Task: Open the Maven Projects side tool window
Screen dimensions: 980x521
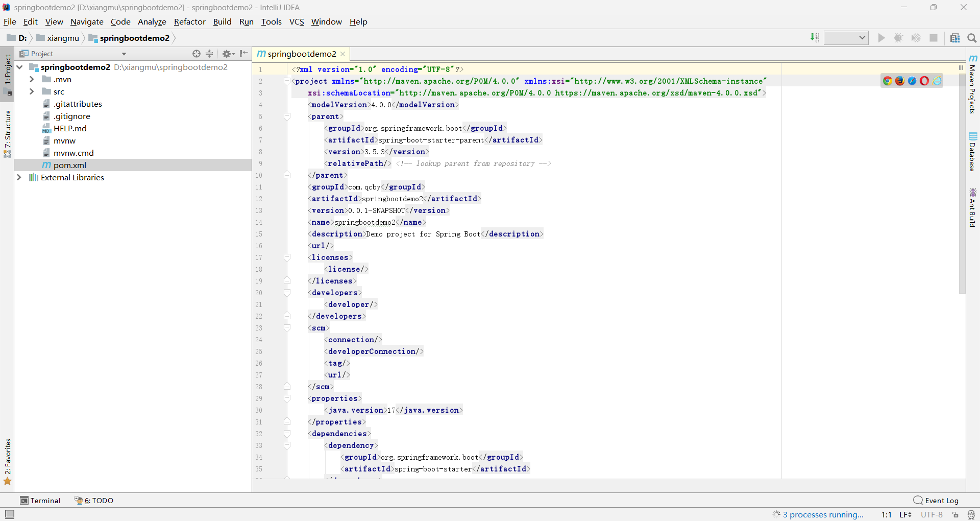Action: (x=973, y=84)
